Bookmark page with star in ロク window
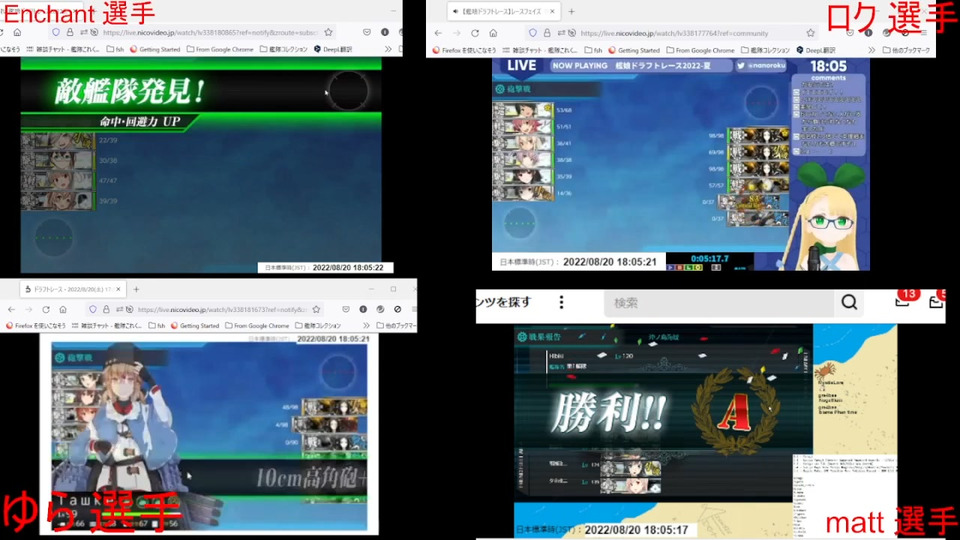Viewport: 960px width, 540px height. [811, 33]
